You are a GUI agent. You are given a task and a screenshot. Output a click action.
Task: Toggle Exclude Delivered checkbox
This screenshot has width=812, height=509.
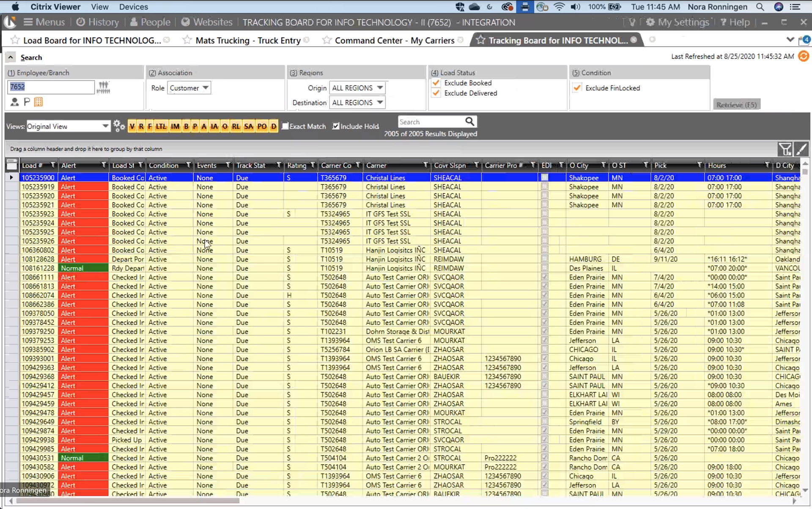(436, 93)
